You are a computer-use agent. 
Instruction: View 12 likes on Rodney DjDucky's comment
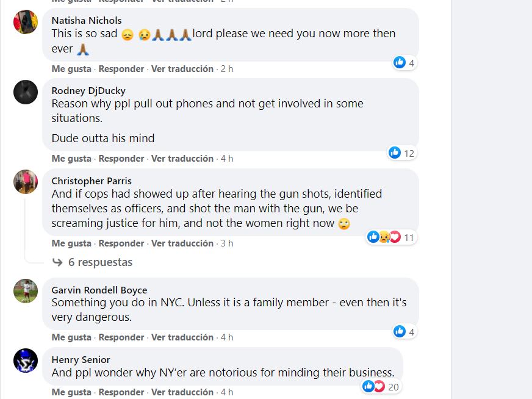click(x=402, y=153)
